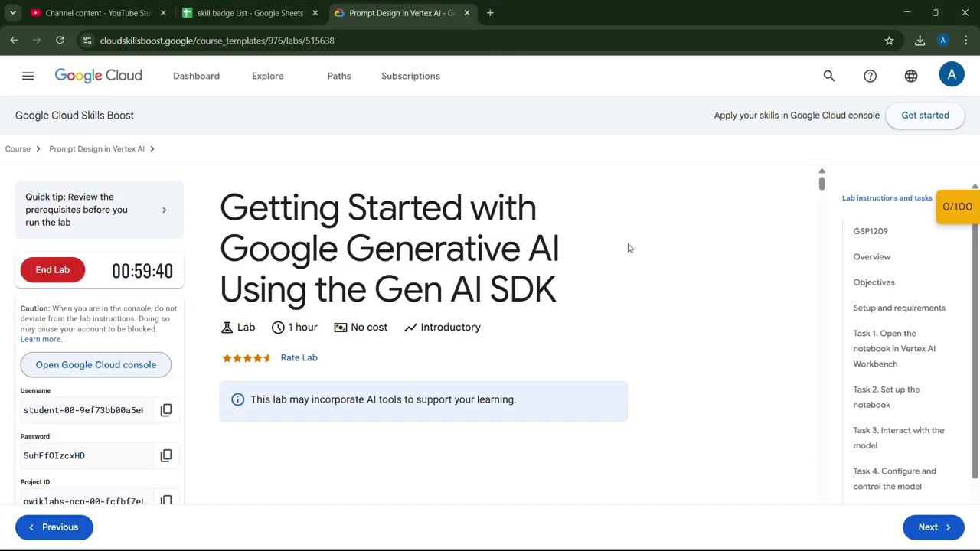
Task: Open a new browser tab with plus
Action: point(490,13)
